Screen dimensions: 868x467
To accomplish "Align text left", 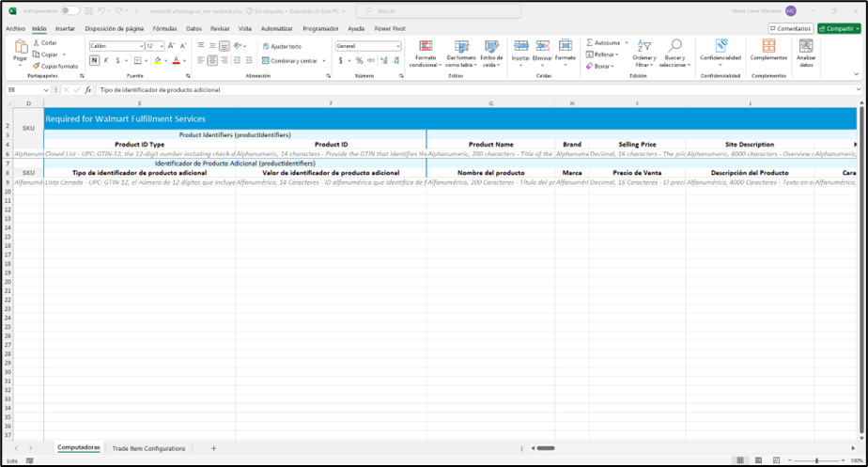I will click(201, 60).
